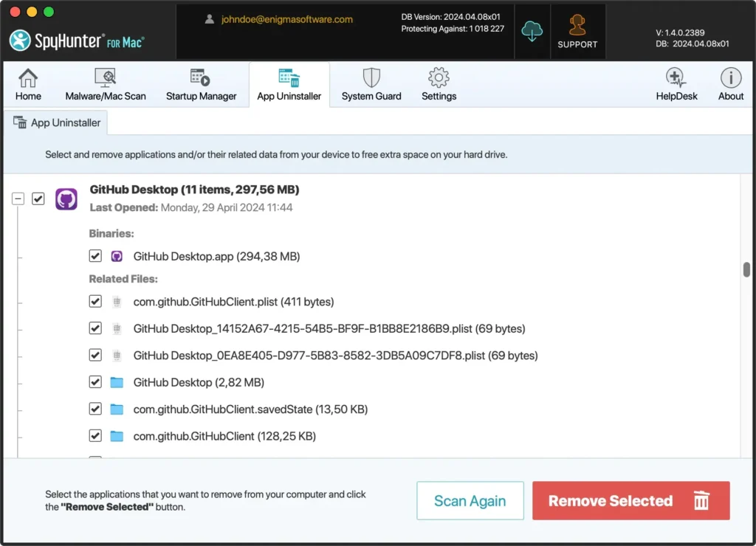Switch to the System Guard tab label
Viewport: 756px width, 546px height.
click(371, 97)
